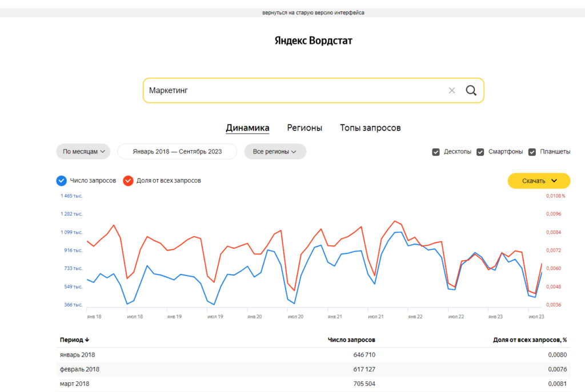585x392 pixels.
Task: Uncheck the Планшеты checkbox
Action: [532, 152]
